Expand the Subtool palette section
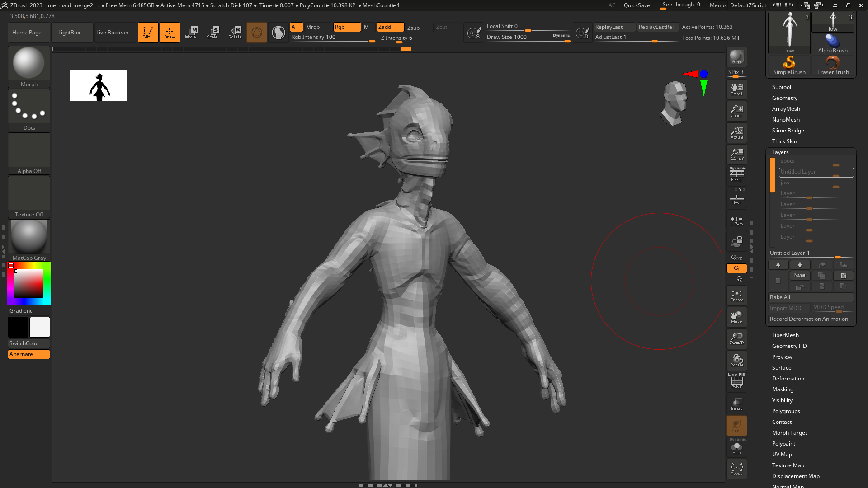 781,87
